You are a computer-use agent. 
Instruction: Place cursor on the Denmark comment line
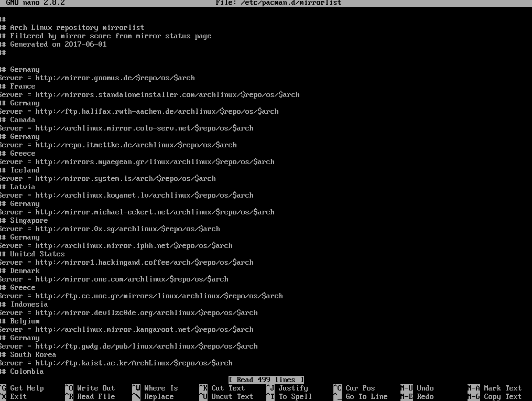(20, 271)
